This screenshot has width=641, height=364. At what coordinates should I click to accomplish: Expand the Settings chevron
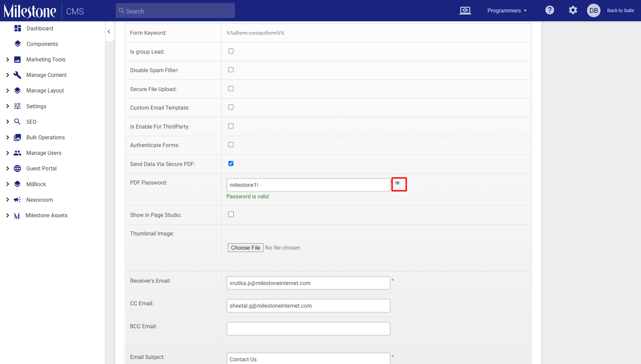click(7, 106)
